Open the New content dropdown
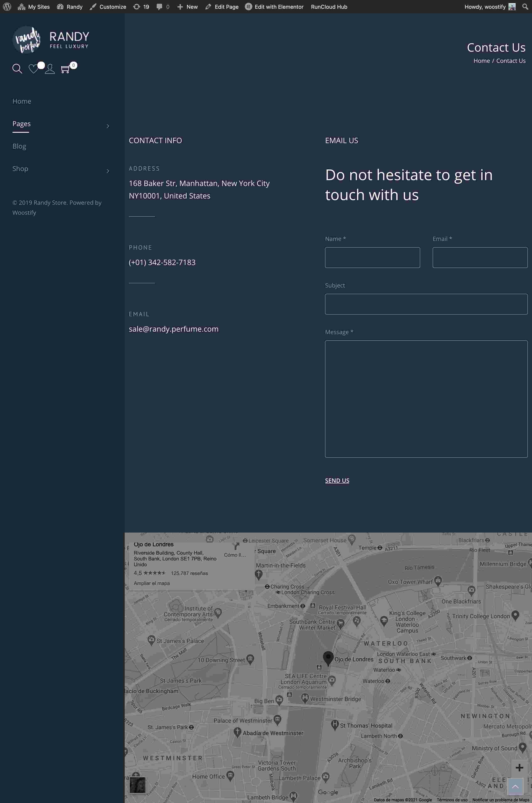Image resolution: width=532 pixels, height=803 pixels. pos(188,7)
